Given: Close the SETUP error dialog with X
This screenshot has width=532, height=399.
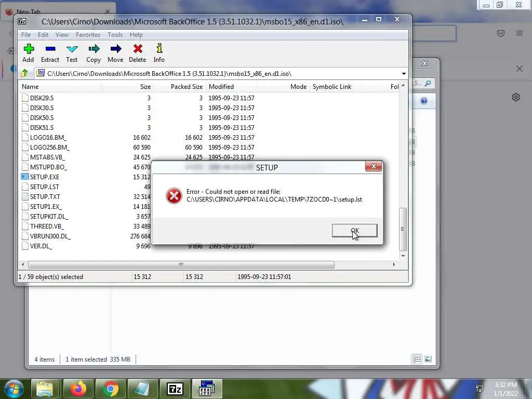Looking at the screenshot, I should tap(374, 166).
